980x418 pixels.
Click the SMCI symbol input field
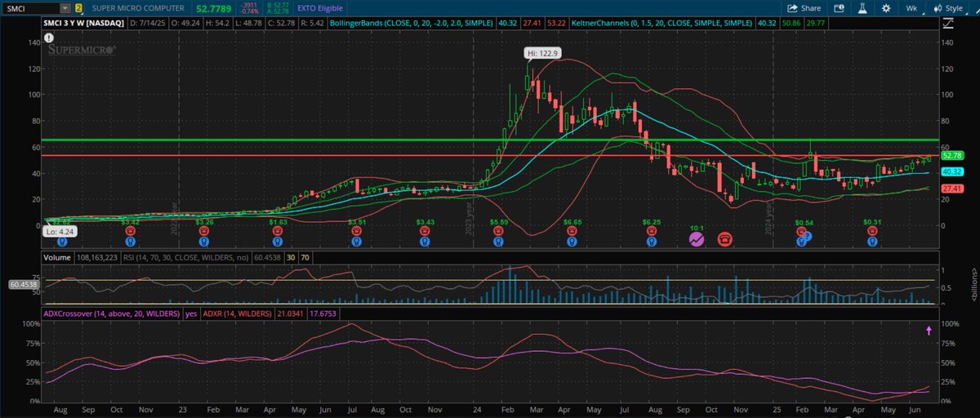(x=31, y=7)
